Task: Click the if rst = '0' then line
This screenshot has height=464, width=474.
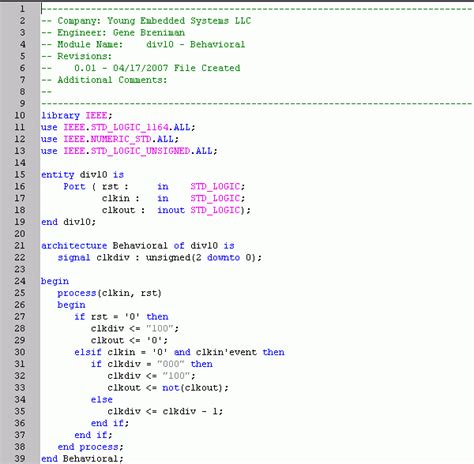Action: click(121, 317)
